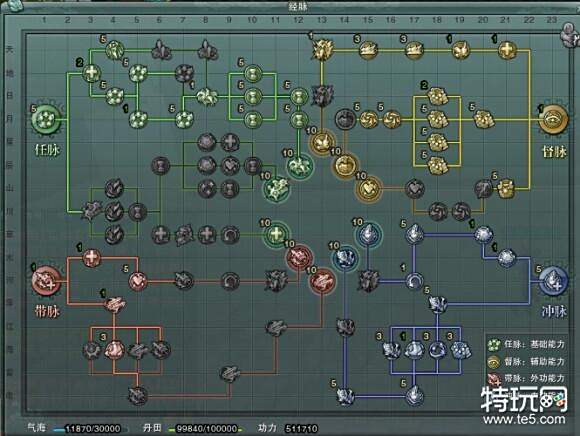Click the row label 天 on the left edge
The width and height of the screenshot is (580, 436).
pos(10,49)
